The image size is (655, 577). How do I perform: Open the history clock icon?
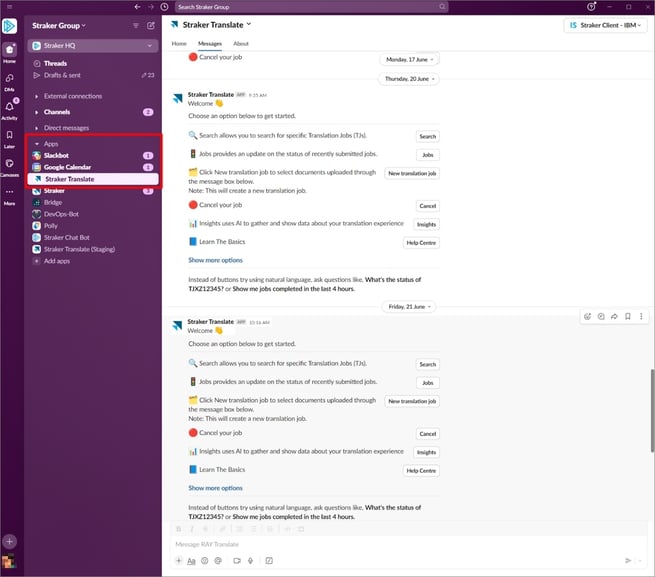165,7
